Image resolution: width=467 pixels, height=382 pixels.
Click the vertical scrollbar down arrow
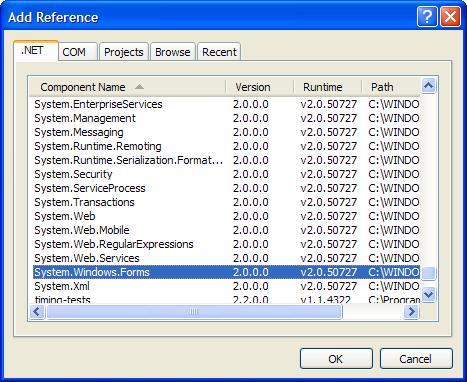click(428, 295)
